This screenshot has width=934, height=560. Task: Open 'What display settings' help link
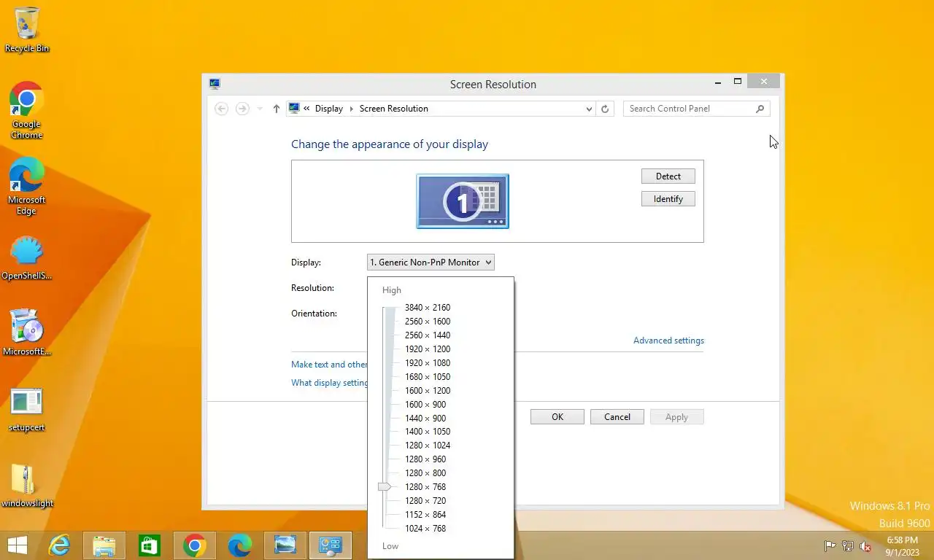pyautogui.click(x=330, y=383)
